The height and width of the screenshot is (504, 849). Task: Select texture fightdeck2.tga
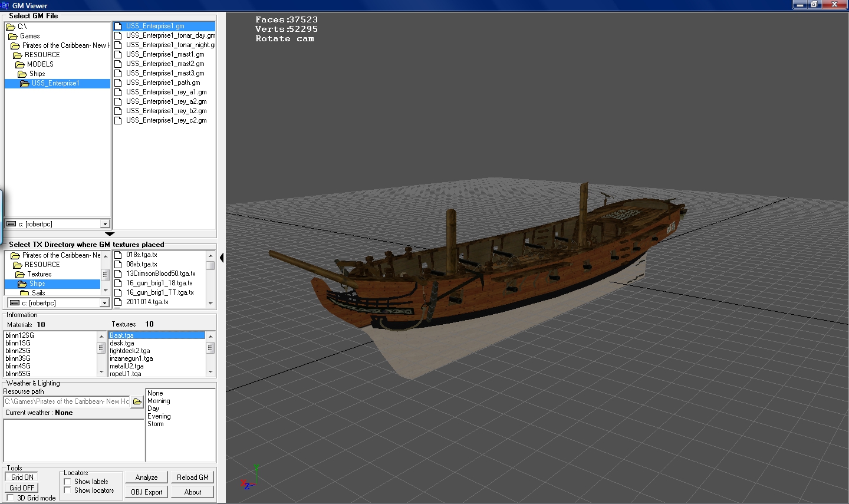(x=130, y=351)
